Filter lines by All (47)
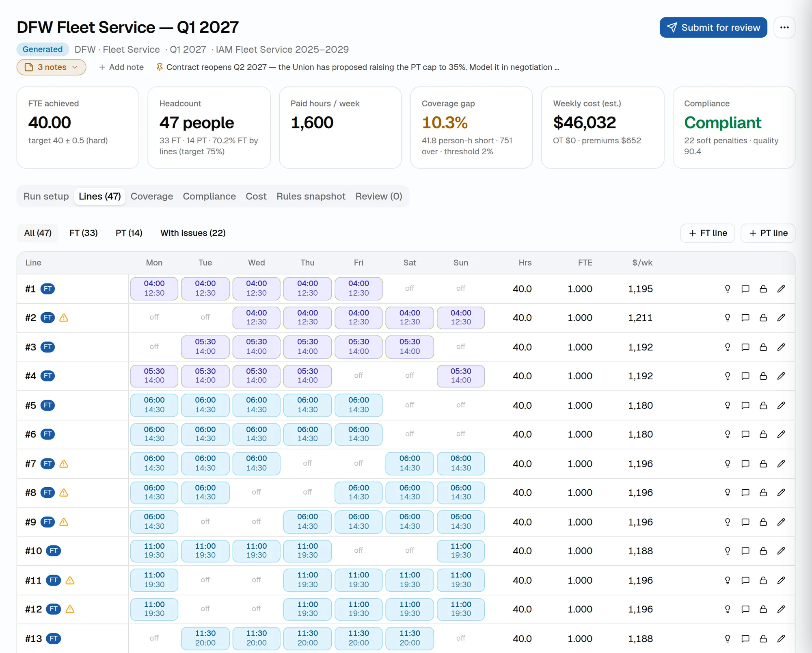Screen dimensions: 812x653 (x=38, y=233)
